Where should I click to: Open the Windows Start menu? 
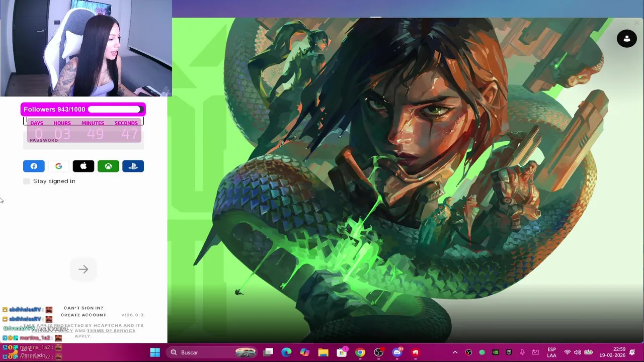click(x=155, y=352)
